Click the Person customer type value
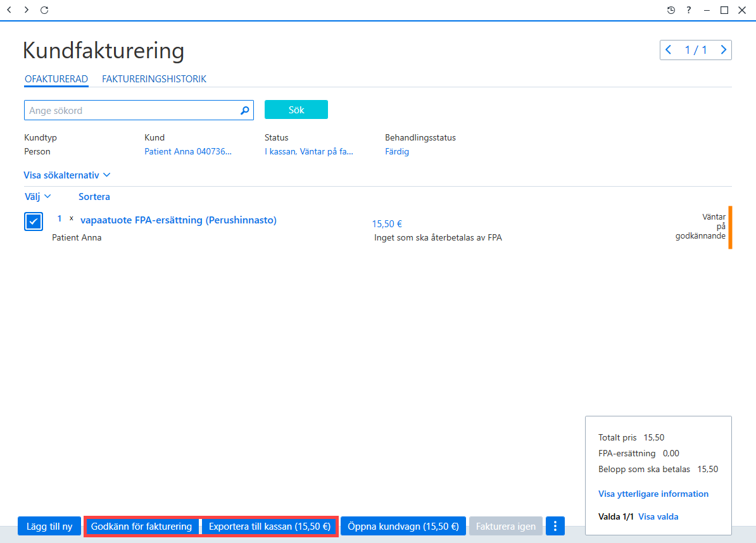756x543 pixels. point(37,151)
